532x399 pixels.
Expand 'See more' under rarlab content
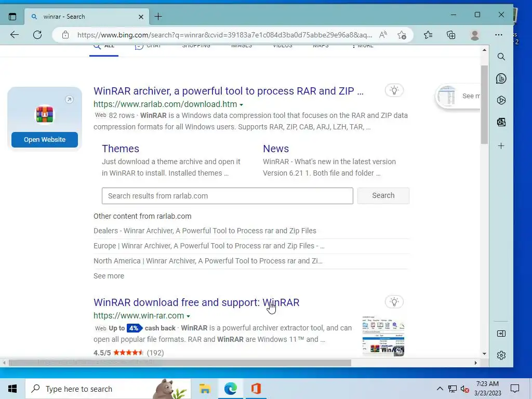click(109, 276)
